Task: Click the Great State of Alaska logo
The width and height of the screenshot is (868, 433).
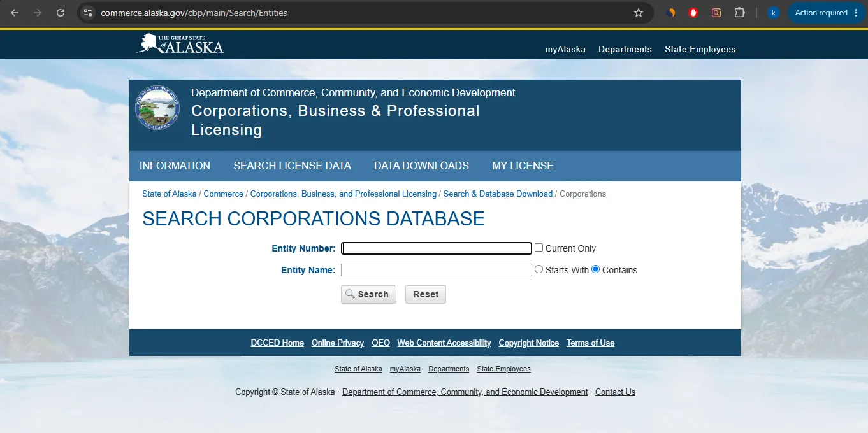Action: pos(180,44)
